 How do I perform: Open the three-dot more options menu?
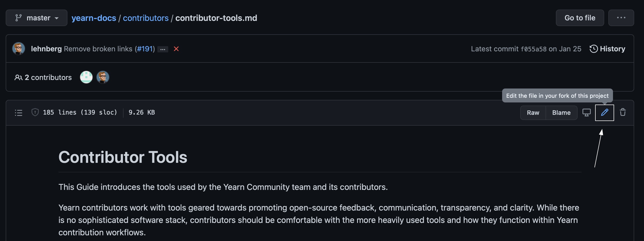[x=621, y=18]
